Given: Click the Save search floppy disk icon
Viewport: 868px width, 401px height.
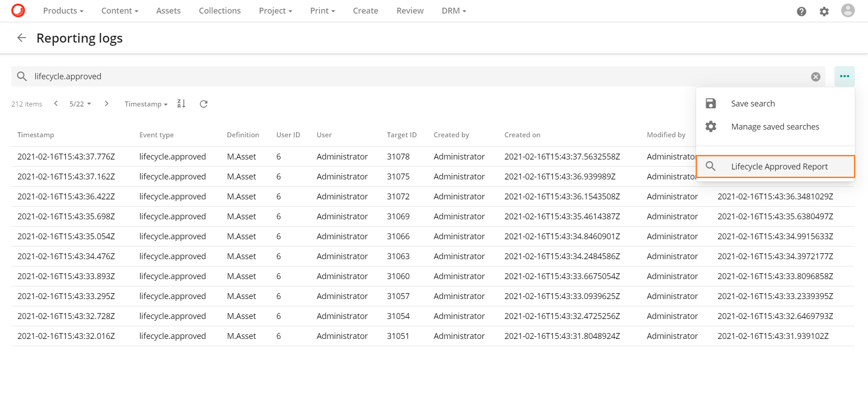Looking at the screenshot, I should (711, 103).
